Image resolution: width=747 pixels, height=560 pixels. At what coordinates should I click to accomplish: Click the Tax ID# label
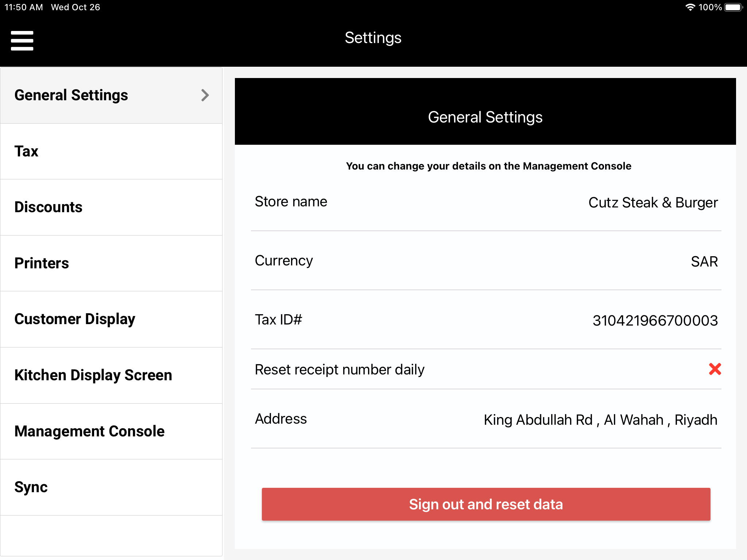(279, 320)
